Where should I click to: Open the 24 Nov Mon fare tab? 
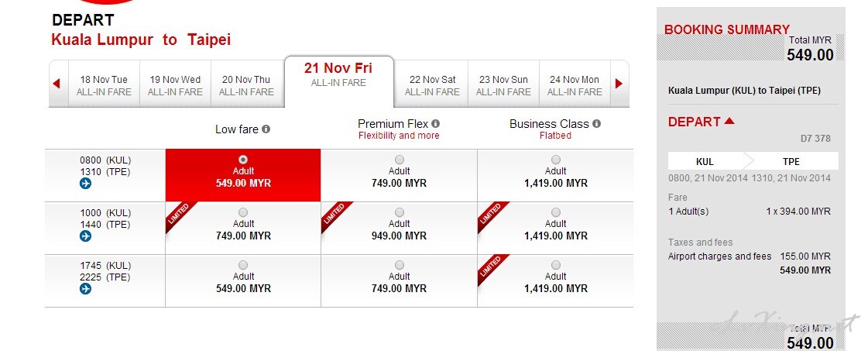[575, 85]
